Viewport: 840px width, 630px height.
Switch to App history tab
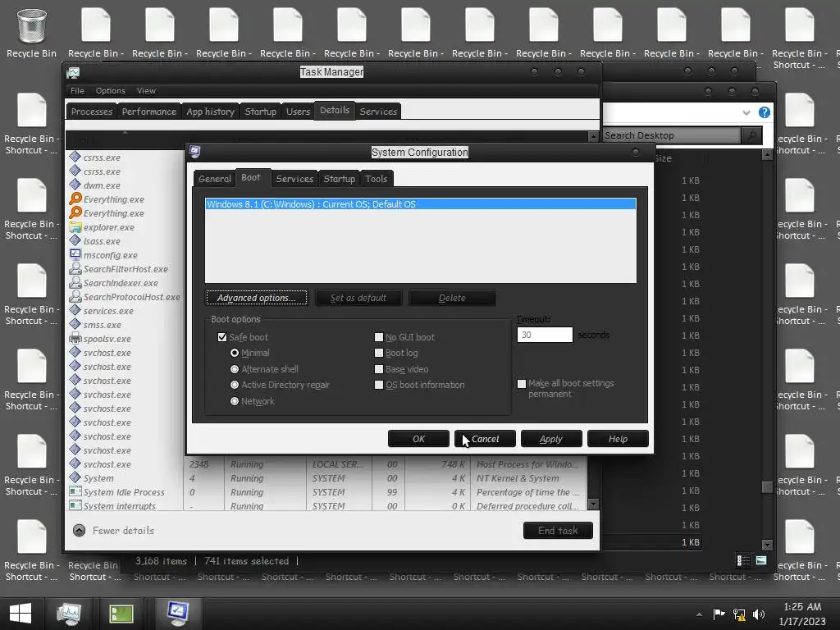(x=210, y=112)
